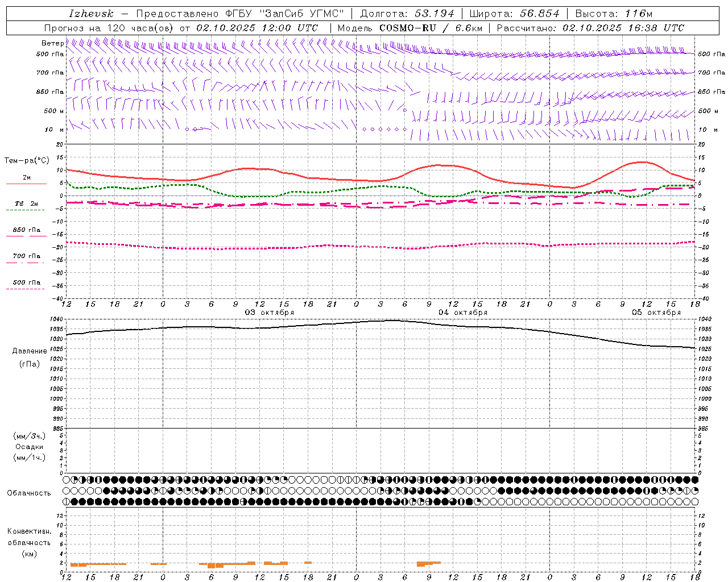Click the "Td 2м" dew point legend entry
The width and height of the screenshot is (728, 582).
click(x=27, y=203)
